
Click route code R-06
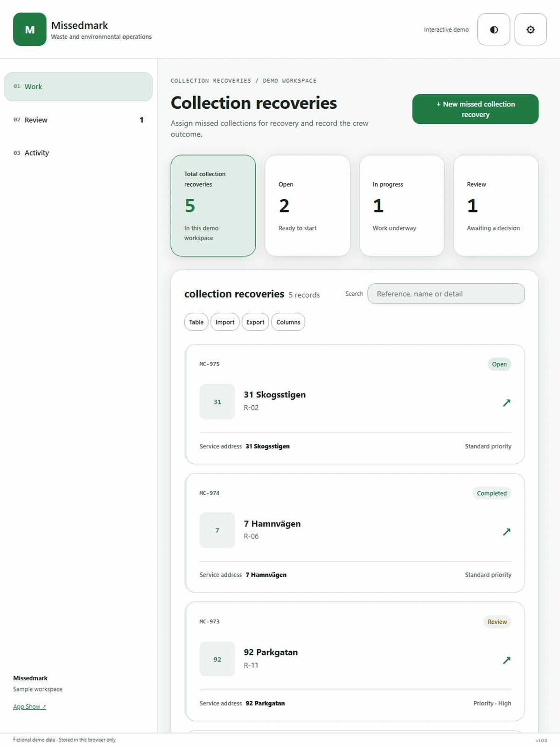click(x=251, y=536)
